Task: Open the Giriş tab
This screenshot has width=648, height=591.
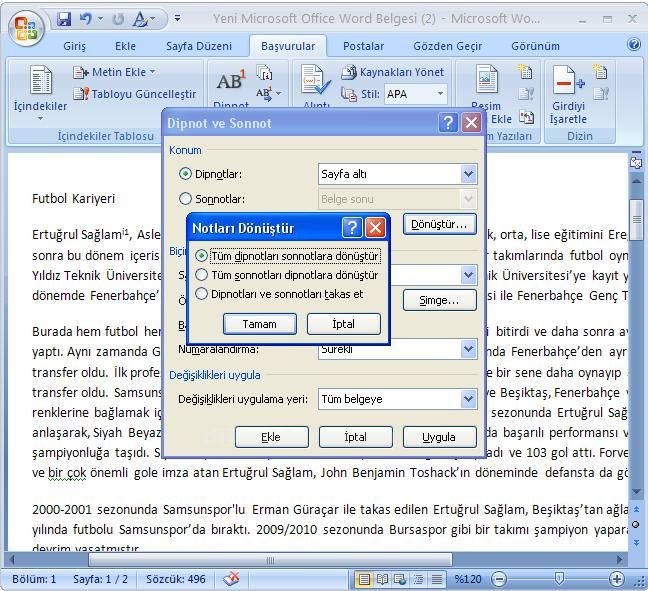Action: (x=74, y=46)
